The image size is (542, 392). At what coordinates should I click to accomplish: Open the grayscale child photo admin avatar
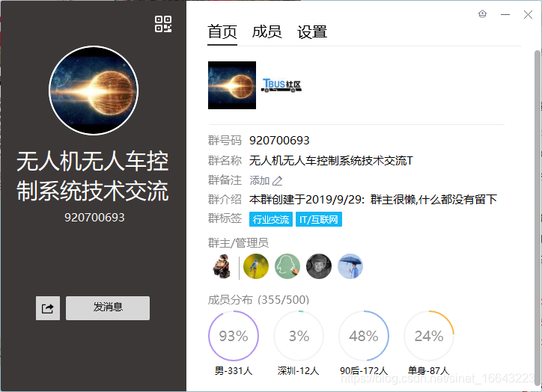(319, 266)
